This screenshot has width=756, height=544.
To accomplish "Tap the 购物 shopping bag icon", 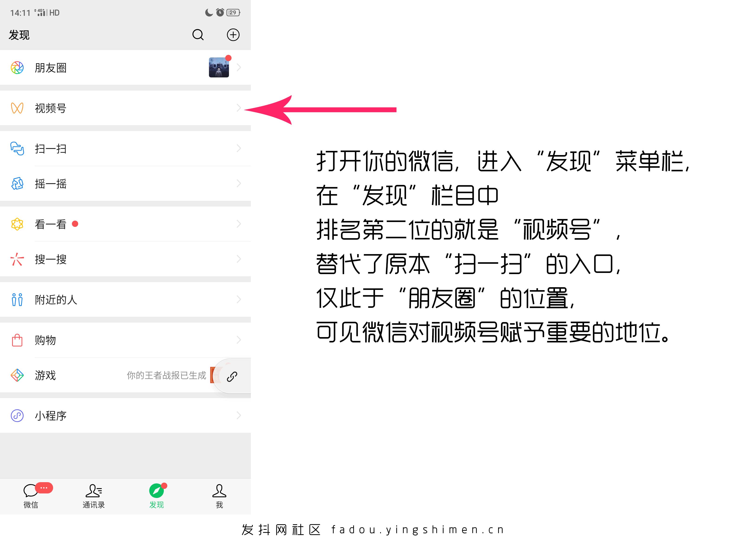I will point(17,340).
